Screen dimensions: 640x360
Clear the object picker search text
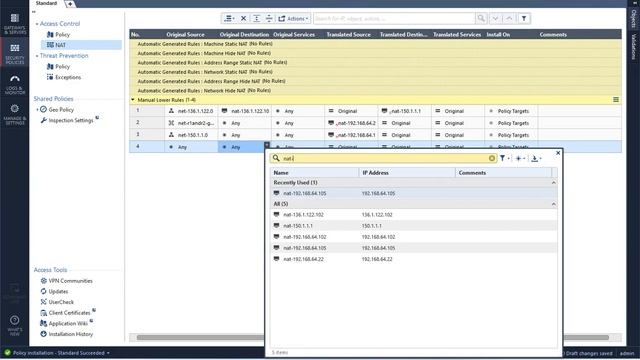491,158
